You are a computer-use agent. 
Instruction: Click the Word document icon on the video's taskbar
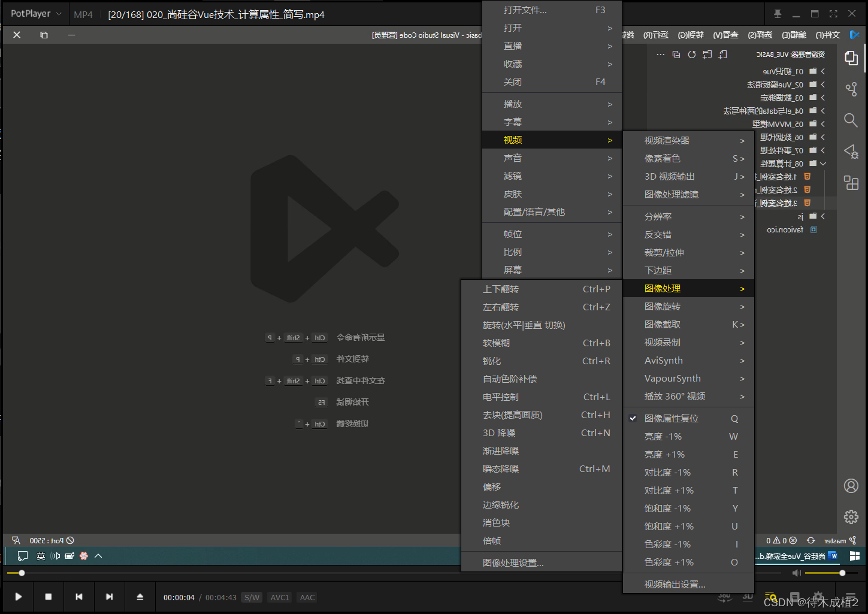(x=833, y=556)
